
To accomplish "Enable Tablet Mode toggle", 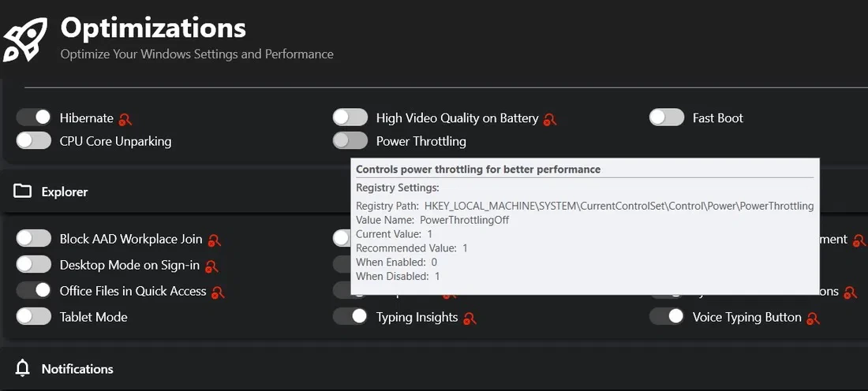I will pos(34,317).
